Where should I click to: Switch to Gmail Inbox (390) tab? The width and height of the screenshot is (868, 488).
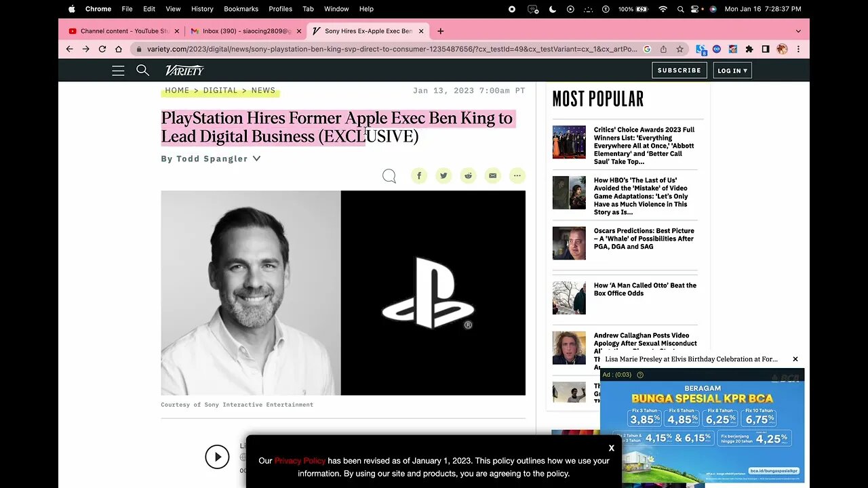point(245,31)
